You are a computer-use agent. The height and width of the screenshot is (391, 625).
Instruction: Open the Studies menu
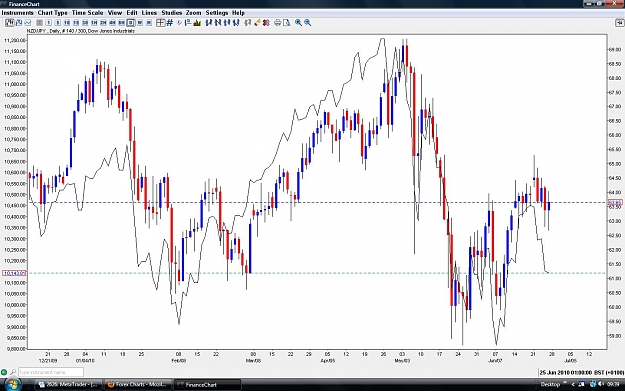[171, 13]
